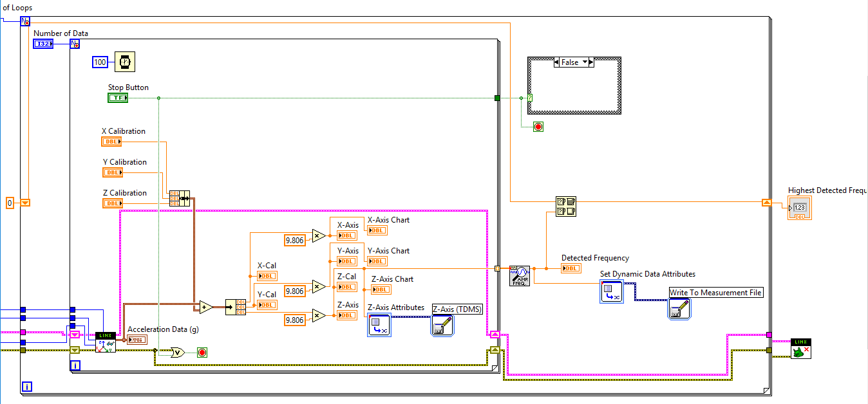
Task: Click the Z-Axis DBL indicator
Action: [347, 315]
